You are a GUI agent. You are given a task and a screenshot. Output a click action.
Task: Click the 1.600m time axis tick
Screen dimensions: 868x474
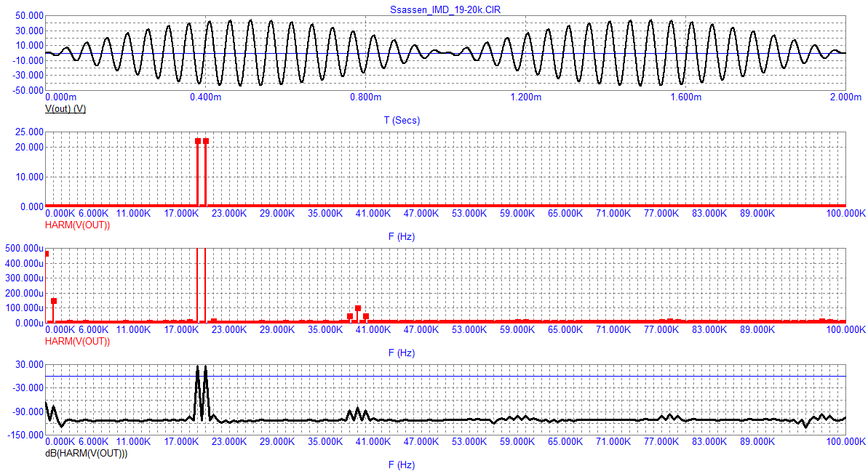pos(685,97)
